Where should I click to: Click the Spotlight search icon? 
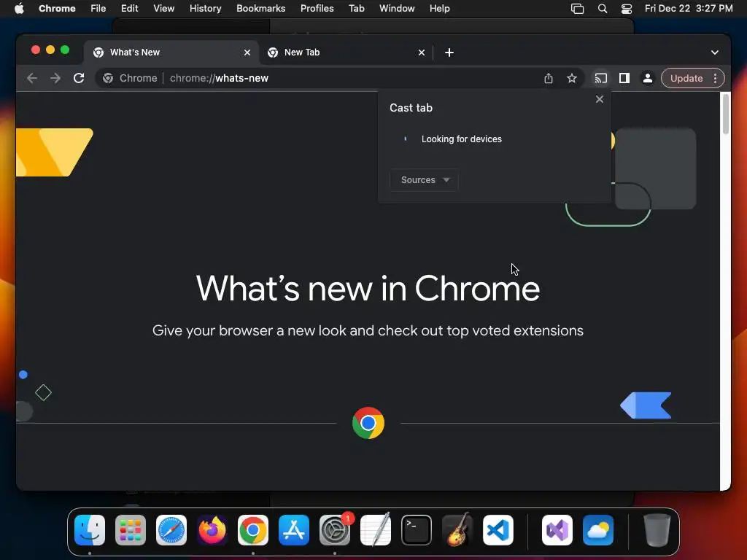coord(602,9)
